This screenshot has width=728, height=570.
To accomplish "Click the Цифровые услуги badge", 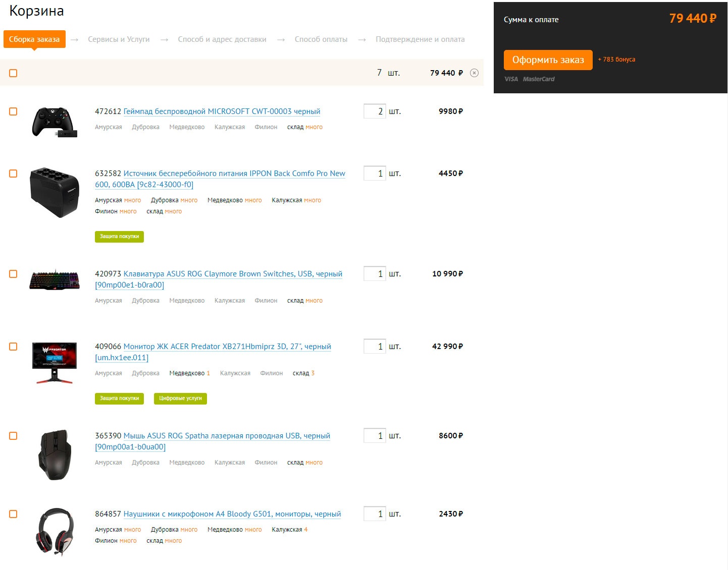I will point(180,398).
